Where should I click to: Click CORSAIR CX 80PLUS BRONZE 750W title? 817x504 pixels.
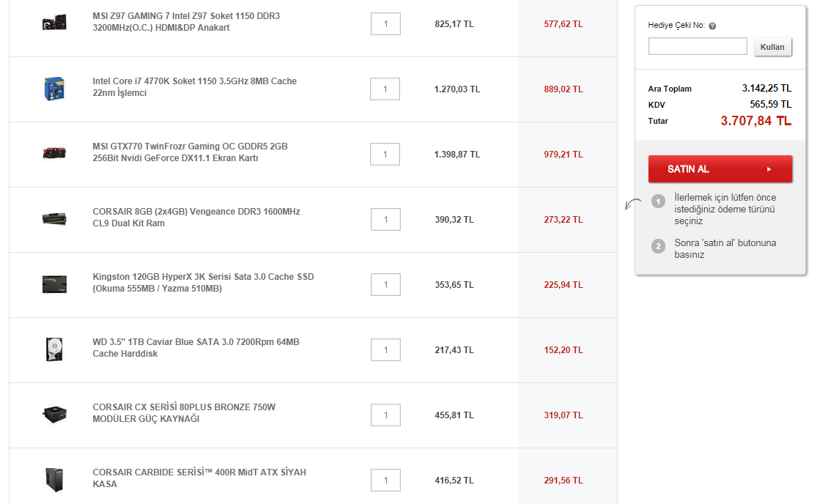pyautogui.click(x=184, y=413)
